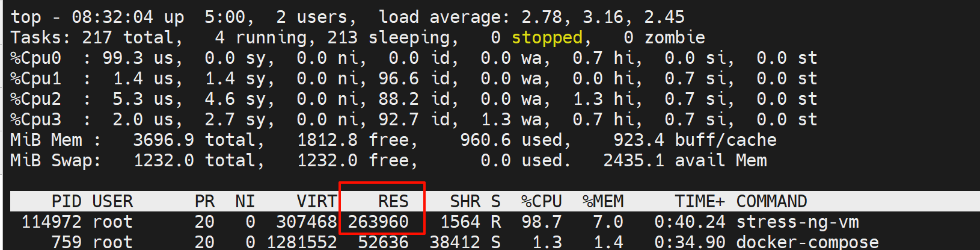This screenshot has width=980, height=250.
Task: Click the %Cpu0 row label
Action: (36, 58)
